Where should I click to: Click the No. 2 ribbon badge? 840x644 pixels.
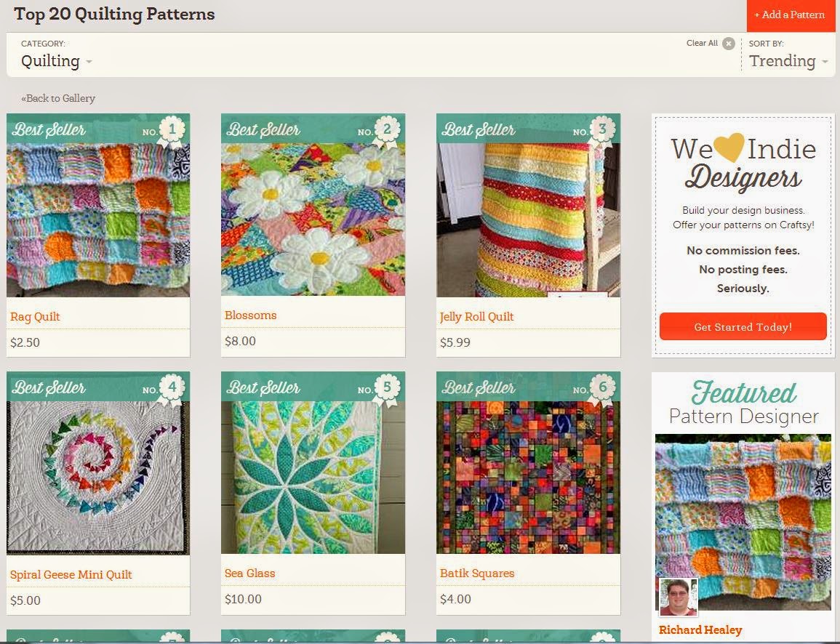tap(387, 130)
